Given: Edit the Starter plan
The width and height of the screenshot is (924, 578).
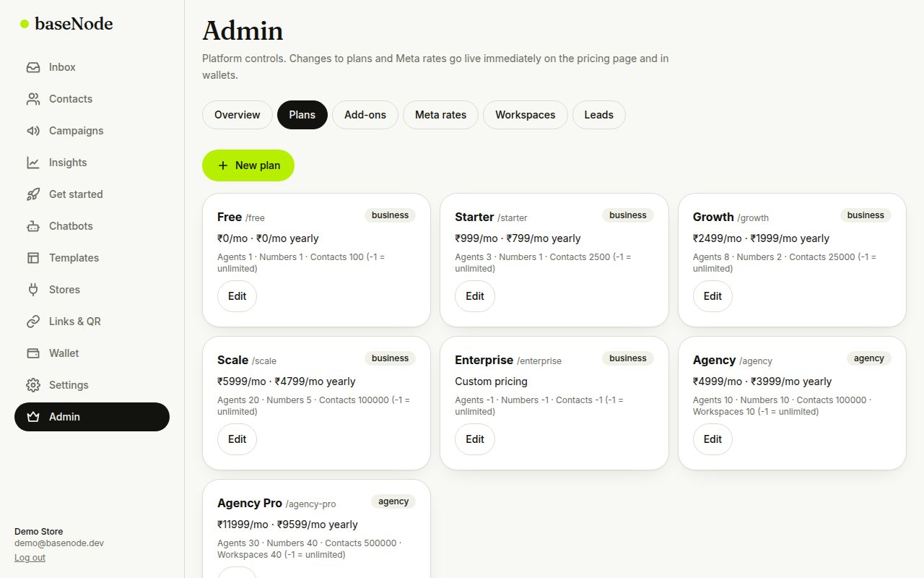Looking at the screenshot, I should (x=475, y=296).
